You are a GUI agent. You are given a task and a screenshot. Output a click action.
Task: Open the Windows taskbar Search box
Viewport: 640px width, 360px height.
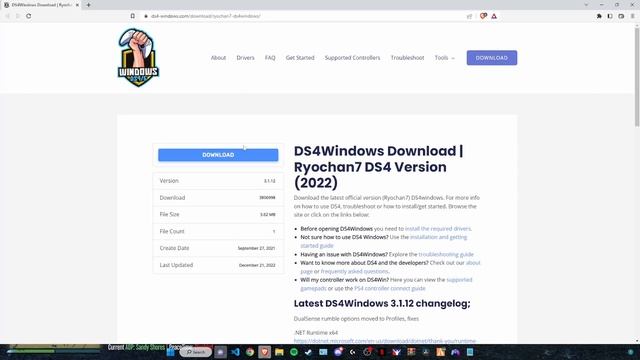[196, 352]
